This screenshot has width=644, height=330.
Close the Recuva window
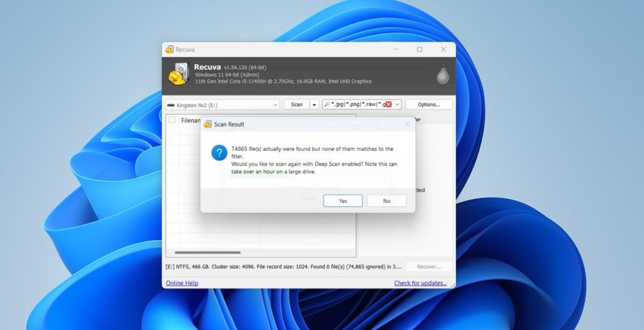443,49
